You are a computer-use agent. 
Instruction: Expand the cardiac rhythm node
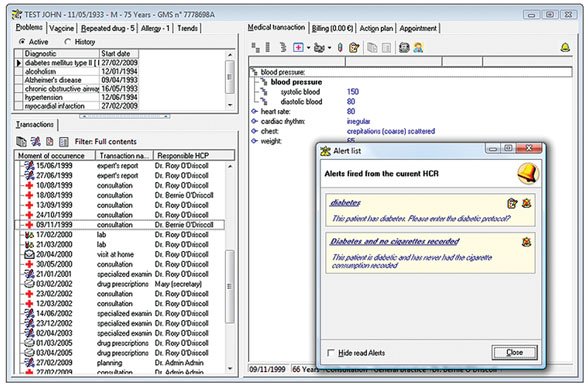pos(255,121)
